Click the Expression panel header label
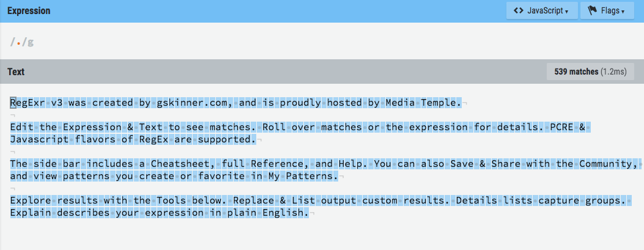The image size is (644, 250). click(x=29, y=11)
